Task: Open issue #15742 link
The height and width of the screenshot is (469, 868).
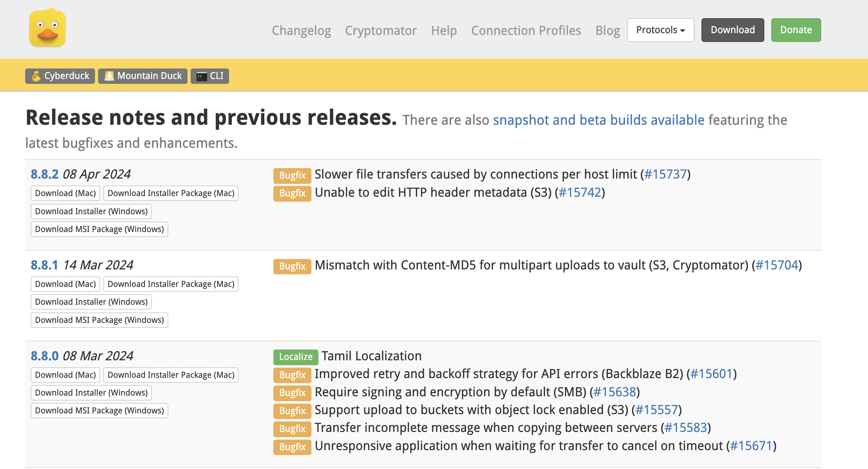Action: [580, 192]
